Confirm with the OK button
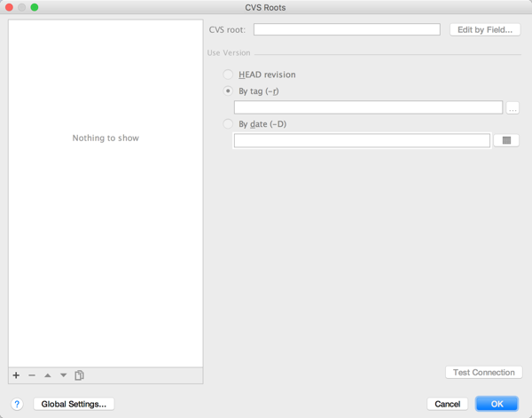 coord(497,404)
